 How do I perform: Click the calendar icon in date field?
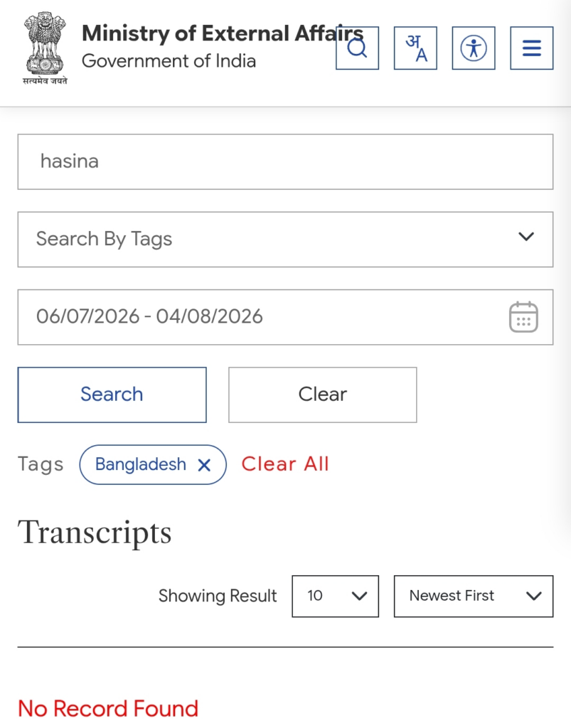tap(523, 317)
